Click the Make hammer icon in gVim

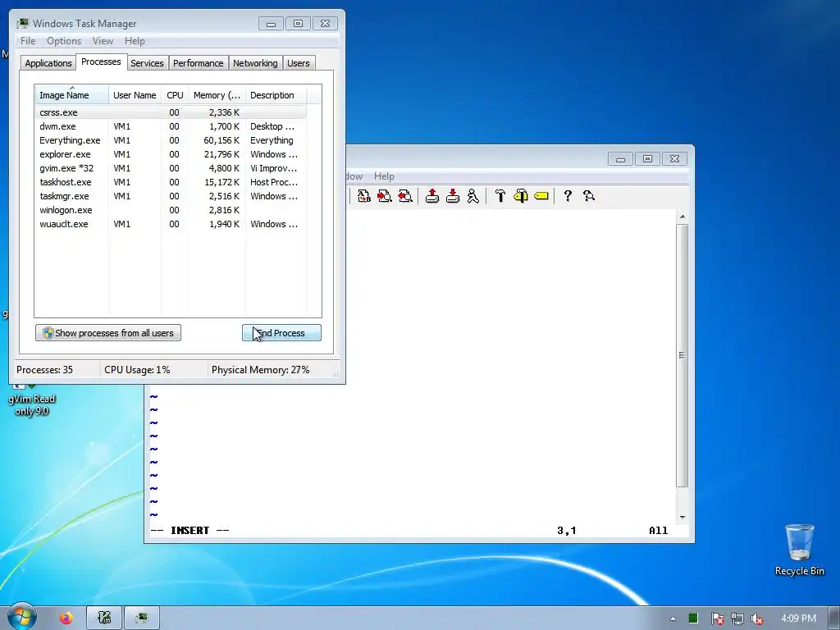coord(500,196)
